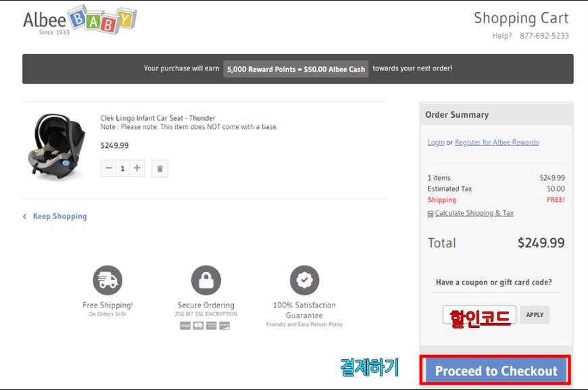The height and width of the screenshot is (390, 588).
Task: Click the red FREE! shipping value
Action: tap(556, 200)
